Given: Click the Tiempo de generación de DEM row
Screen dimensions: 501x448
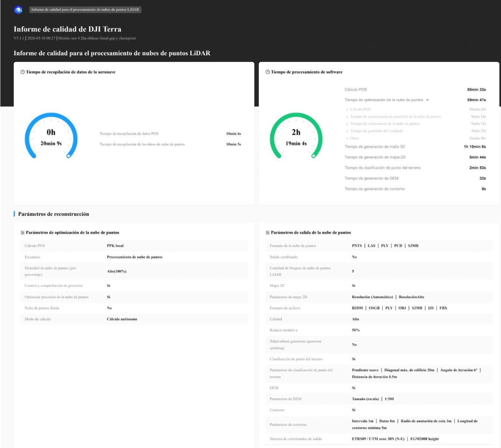Looking at the screenshot, I should coord(415,178).
